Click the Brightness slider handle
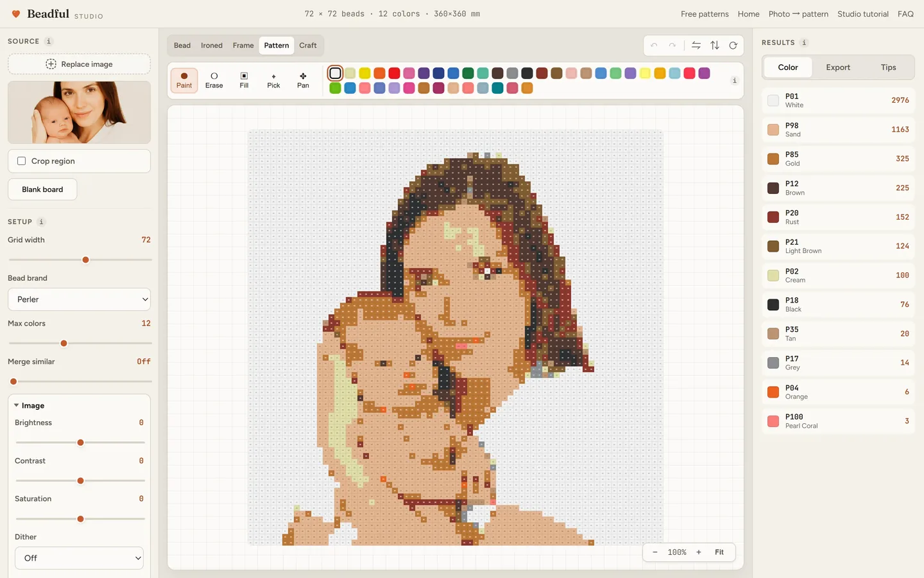Viewport: 924px width, 578px height. pos(80,442)
